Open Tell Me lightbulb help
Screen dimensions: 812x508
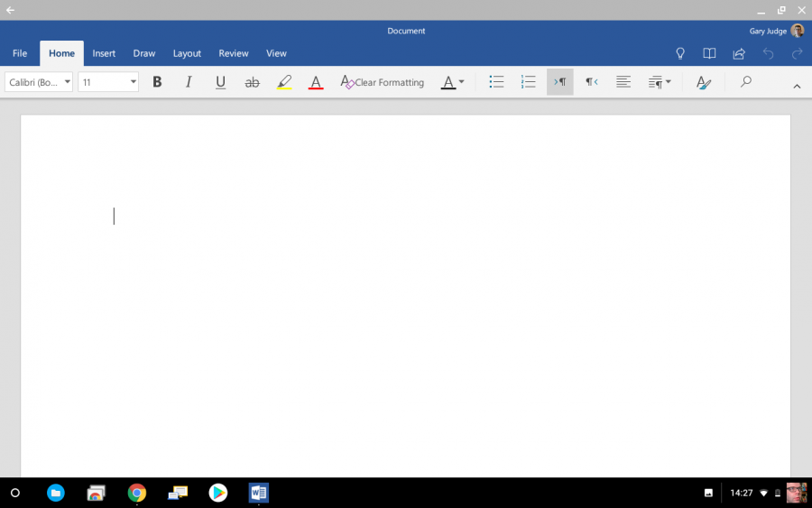click(680, 53)
